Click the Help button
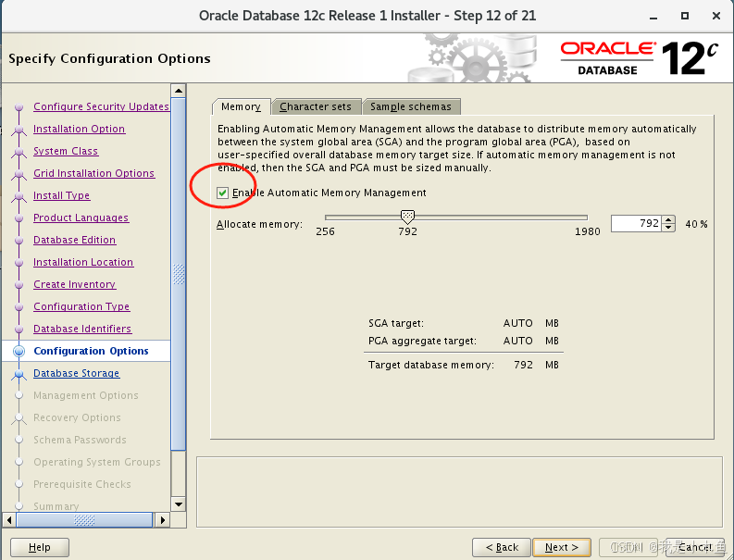 tap(39, 547)
